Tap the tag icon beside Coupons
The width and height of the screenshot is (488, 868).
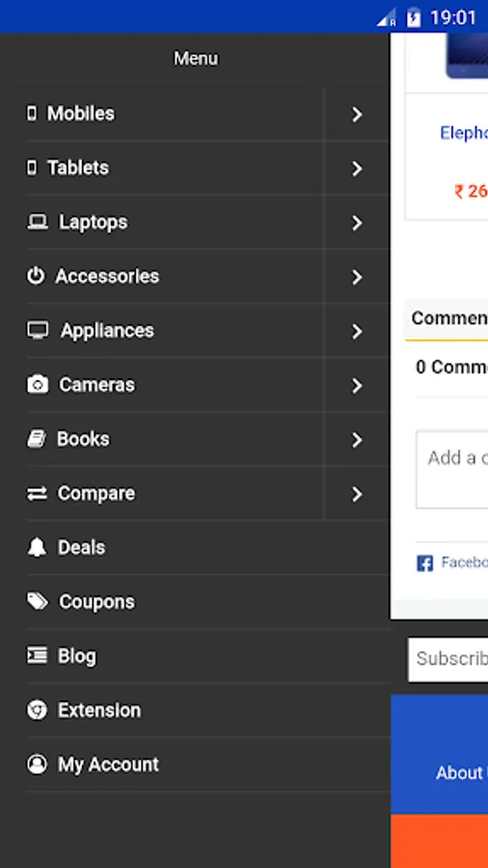coord(38,601)
